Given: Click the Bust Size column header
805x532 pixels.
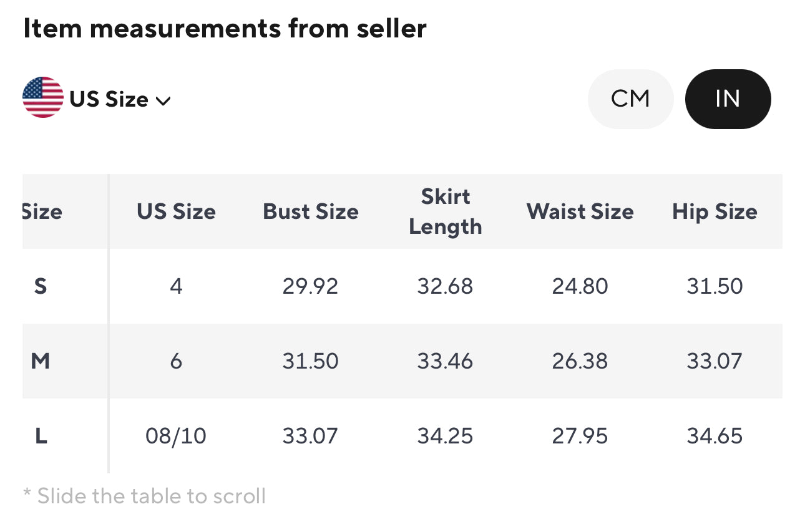Looking at the screenshot, I should pyautogui.click(x=311, y=211).
